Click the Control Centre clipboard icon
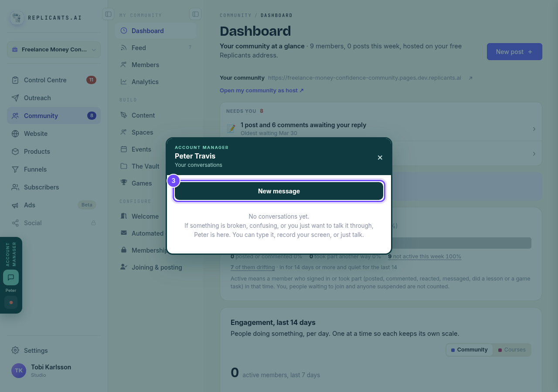The image size is (558, 392). (x=15, y=80)
